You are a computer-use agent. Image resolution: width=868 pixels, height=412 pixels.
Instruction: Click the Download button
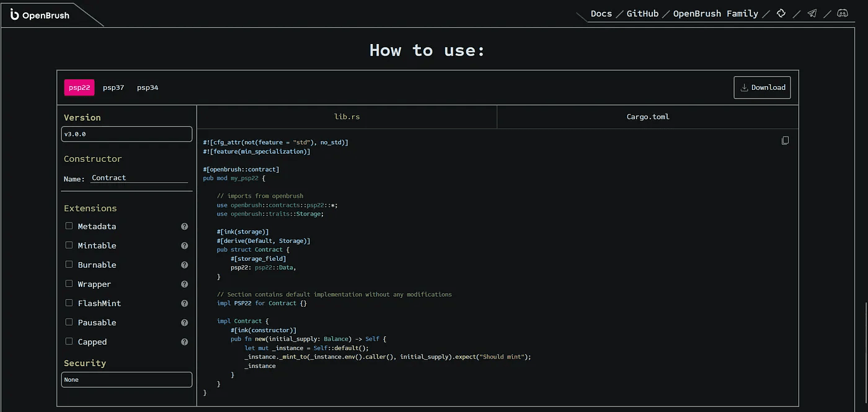[762, 87]
